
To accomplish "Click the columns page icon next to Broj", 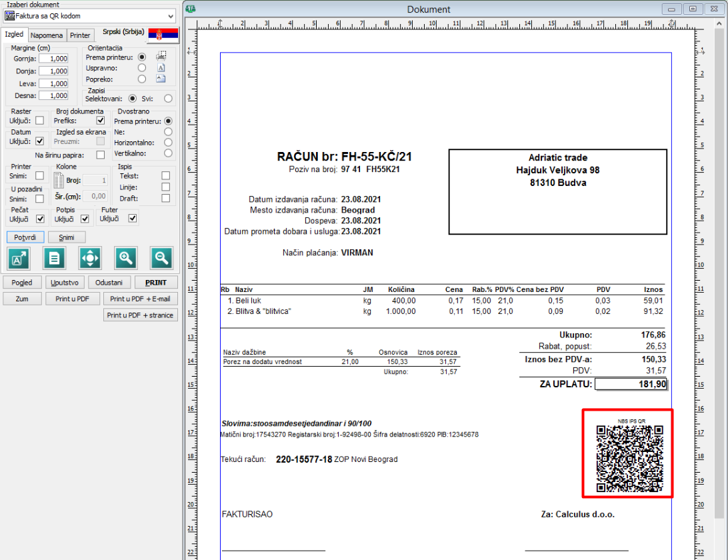I will [x=59, y=180].
